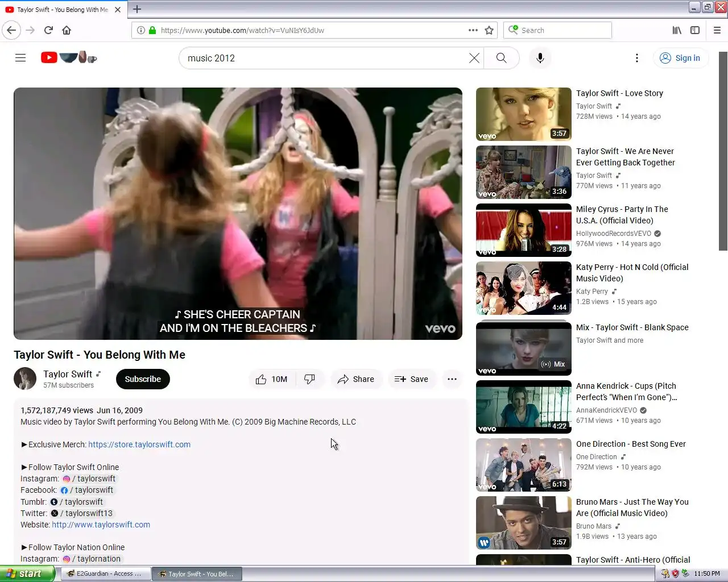The image size is (728, 582).
Task: Open Twitter taylorswift13 link
Action: [x=82, y=513]
